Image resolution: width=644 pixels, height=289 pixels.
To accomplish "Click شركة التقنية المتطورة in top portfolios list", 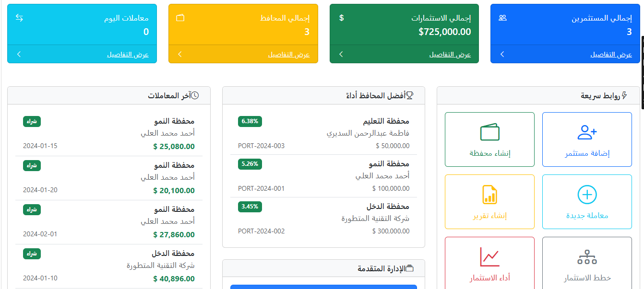I will click(375, 219).
